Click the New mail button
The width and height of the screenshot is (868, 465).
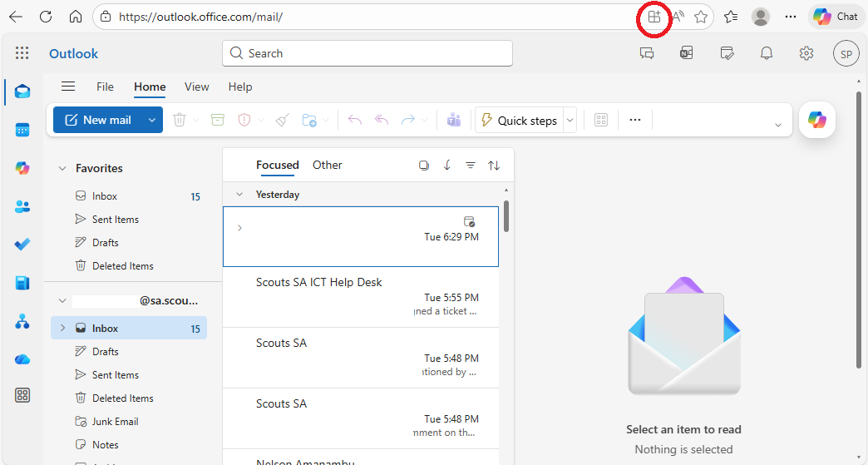click(x=98, y=120)
